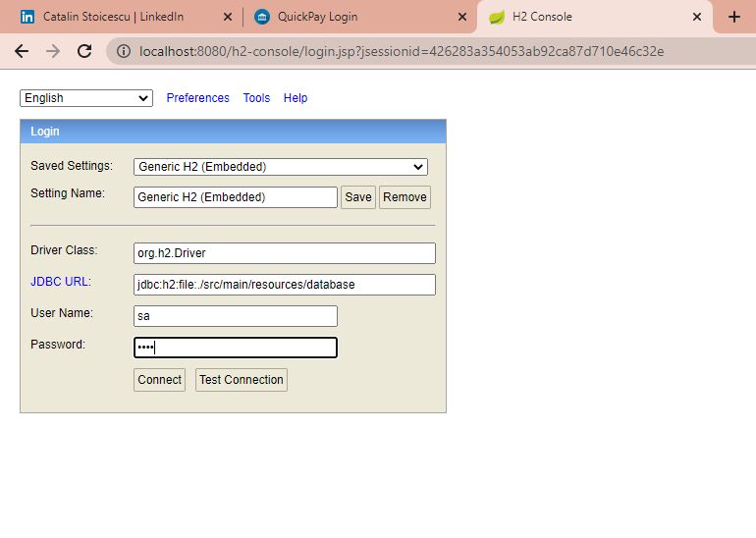The height and width of the screenshot is (538, 756).
Task: Click the Driver Class field
Action: pos(285,253)
